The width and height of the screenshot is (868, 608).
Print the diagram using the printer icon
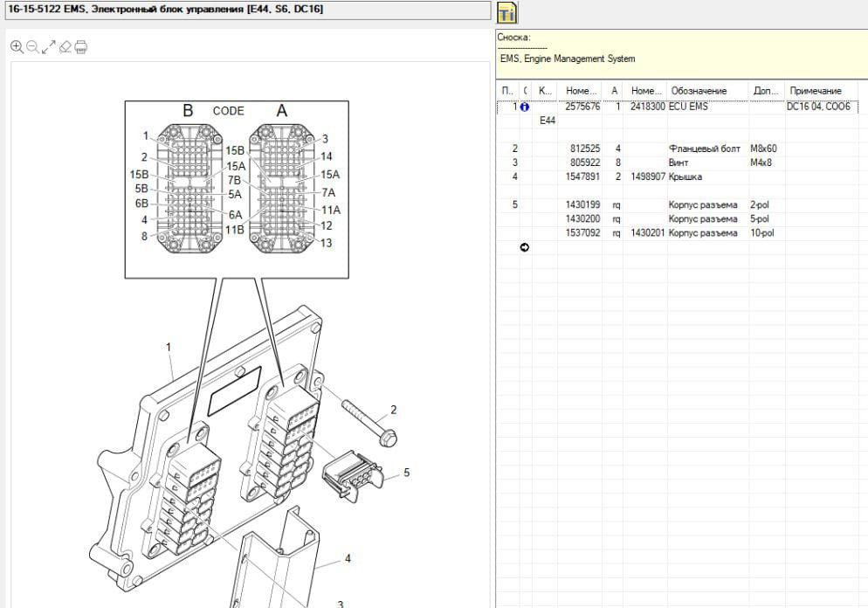click(80, 46)
